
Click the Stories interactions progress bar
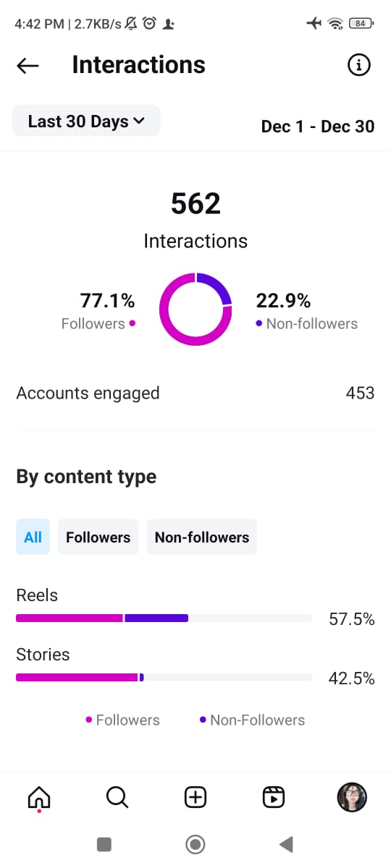click(164, 678)
